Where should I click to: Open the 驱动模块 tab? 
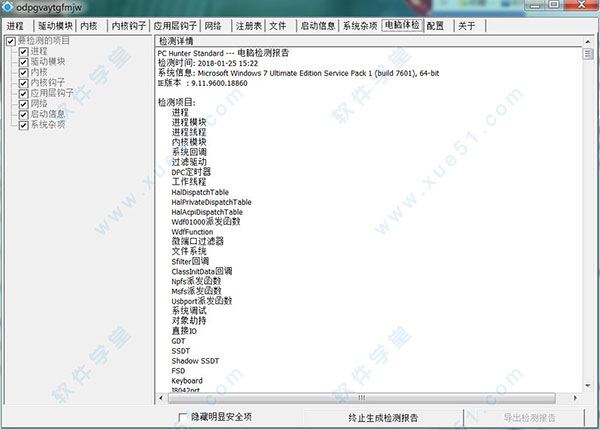(55, 25)
